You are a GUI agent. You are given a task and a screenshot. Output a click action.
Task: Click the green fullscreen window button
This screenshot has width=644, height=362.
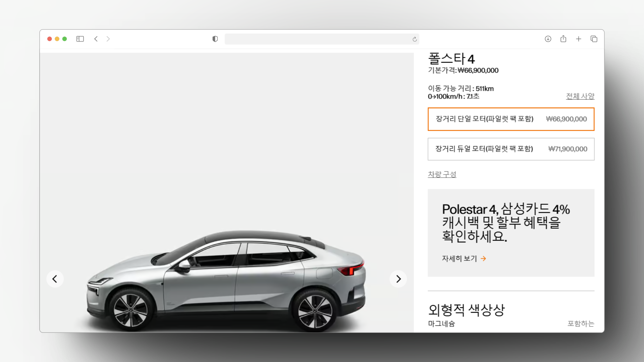65,39
